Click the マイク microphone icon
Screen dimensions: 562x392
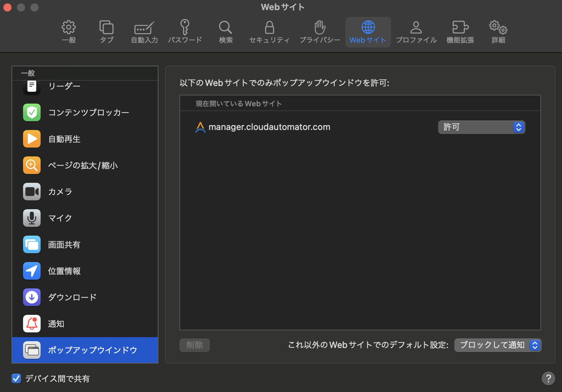click(x=31, y=218)
